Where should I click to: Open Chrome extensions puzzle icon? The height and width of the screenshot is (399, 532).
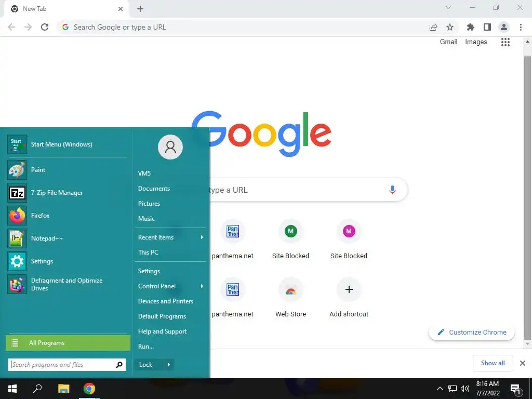(x=471, y=27)
